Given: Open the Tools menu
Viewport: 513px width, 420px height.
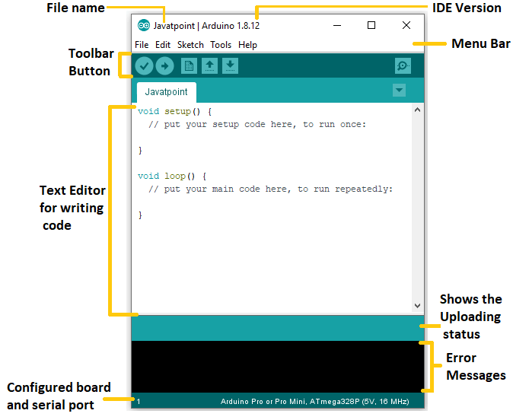Looking at the screenshot, I should pyautogui.click(x=221, y=44).
